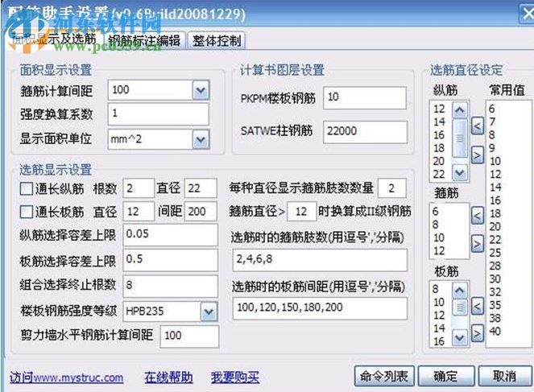Click the 板筋 remove right arrow button
This screenshot has height=392, width=534.
tap(478, 332)
